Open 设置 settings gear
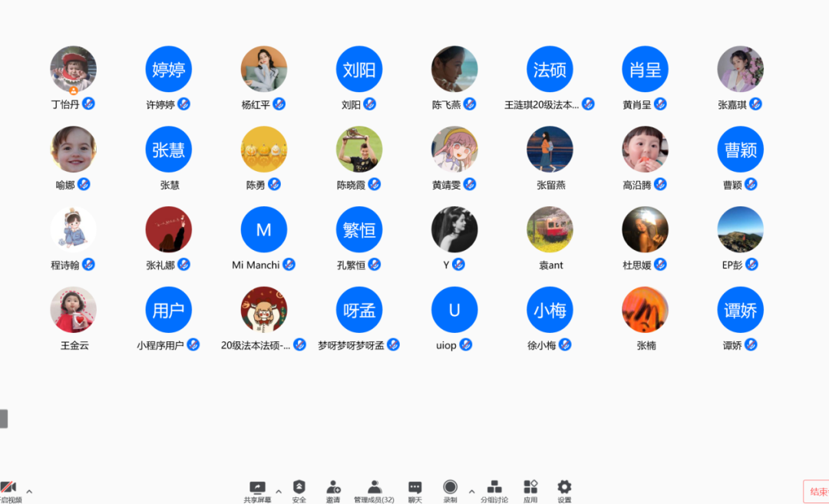 coord(564,487)
